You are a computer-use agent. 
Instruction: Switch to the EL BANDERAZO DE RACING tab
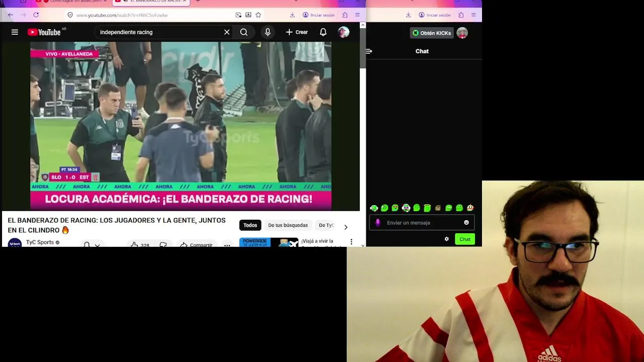(x=151, y=2)
